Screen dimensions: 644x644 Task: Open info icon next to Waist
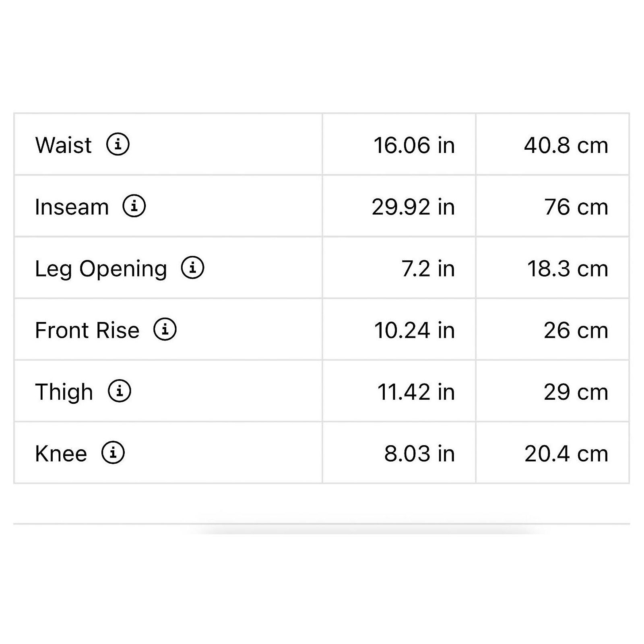pyautogui.click(x=118, y=144)
